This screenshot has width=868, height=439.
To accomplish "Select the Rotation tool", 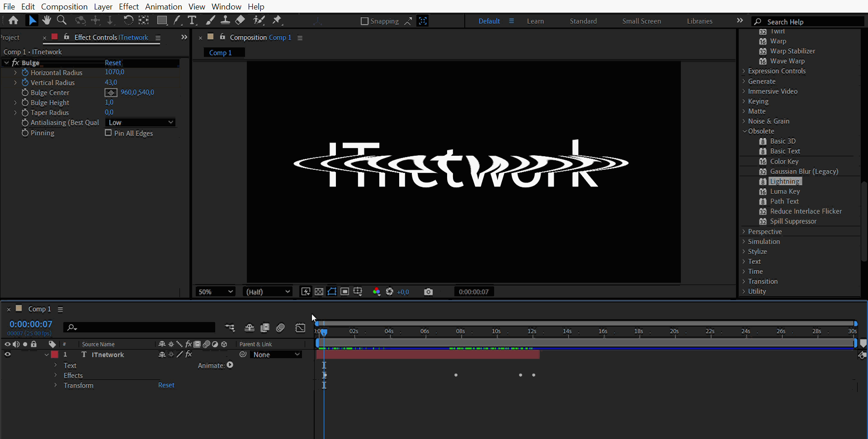I will (128, 20).
